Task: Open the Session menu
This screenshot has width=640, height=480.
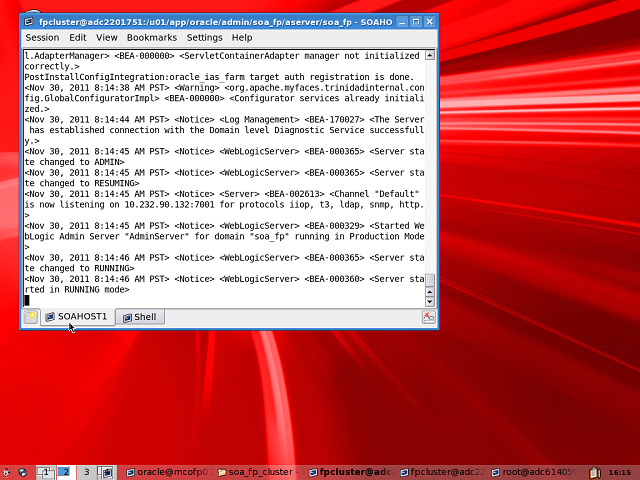Action: 42,38
